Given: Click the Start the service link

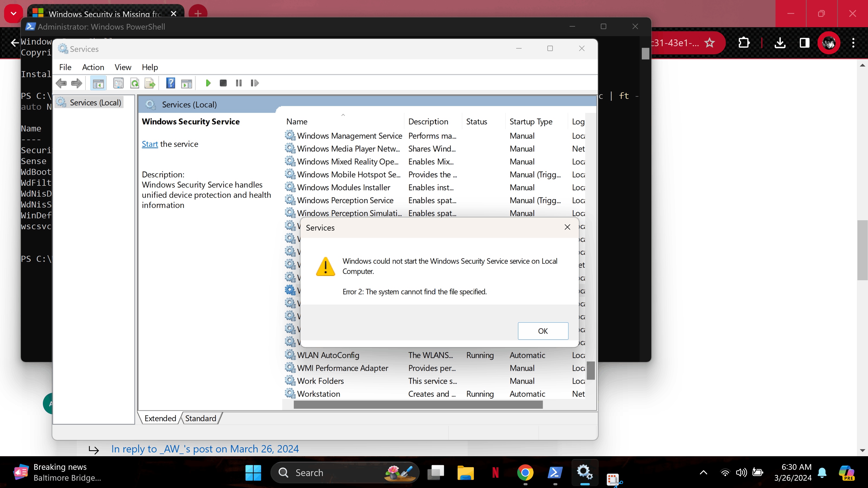Looking at the screenshot, I should click(150, 144).
